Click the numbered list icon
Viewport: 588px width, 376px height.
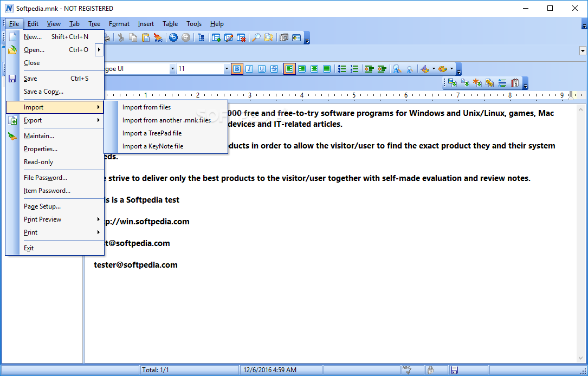[x=354, y=69]
